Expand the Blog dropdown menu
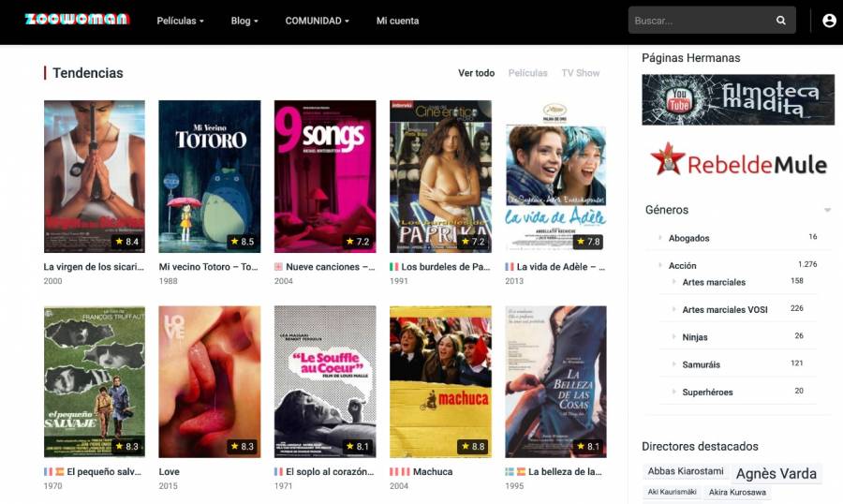This screenshot has height=504, width=843. (x=244, y=21)
